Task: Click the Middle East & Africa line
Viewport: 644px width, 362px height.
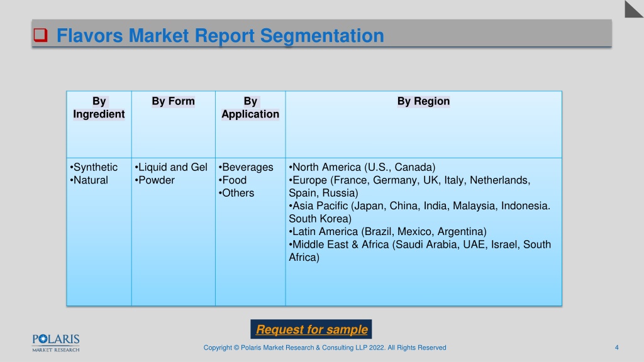Action: click(419, 250)
